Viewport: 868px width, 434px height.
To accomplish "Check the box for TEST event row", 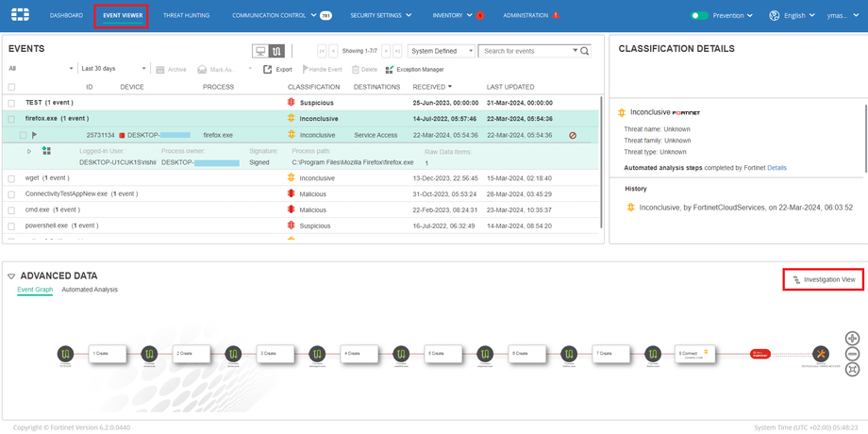I will click(x=12, y=102).
